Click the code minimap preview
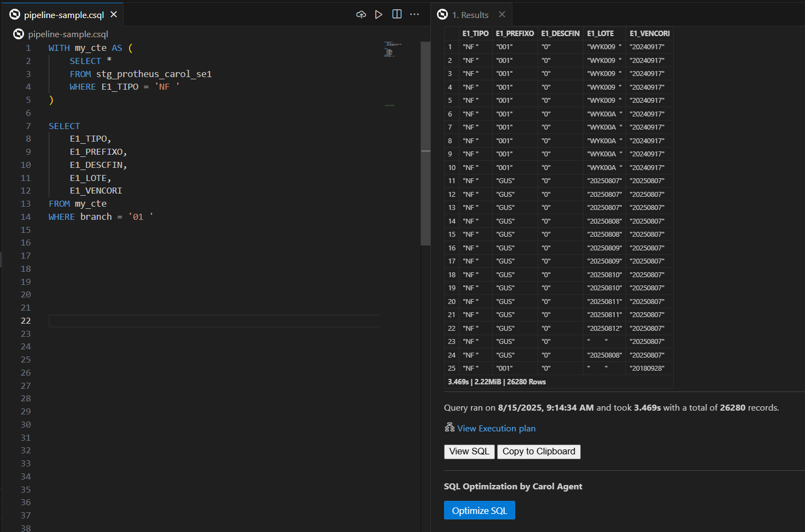The width and height of the screenshot is (805, 532). tap(393, 49)
